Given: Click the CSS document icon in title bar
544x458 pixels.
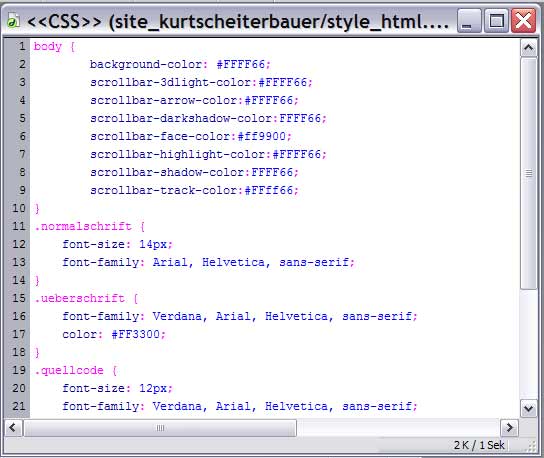Looking at the screenshot, I should click(13, 21).
